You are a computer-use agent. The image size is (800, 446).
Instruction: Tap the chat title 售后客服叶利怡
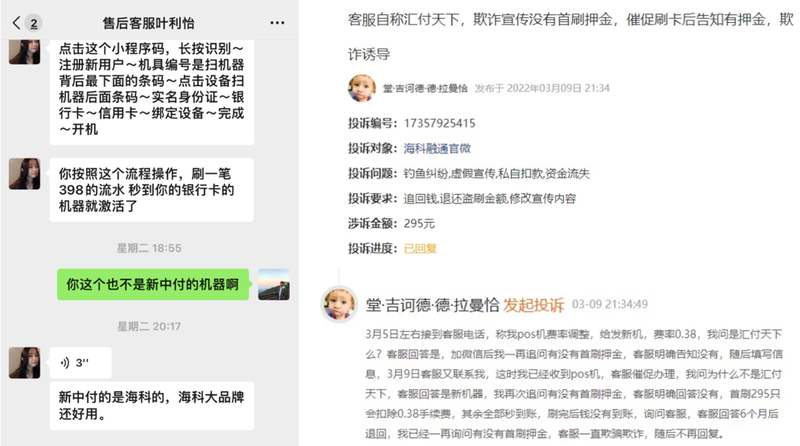(x=148, y=23)
